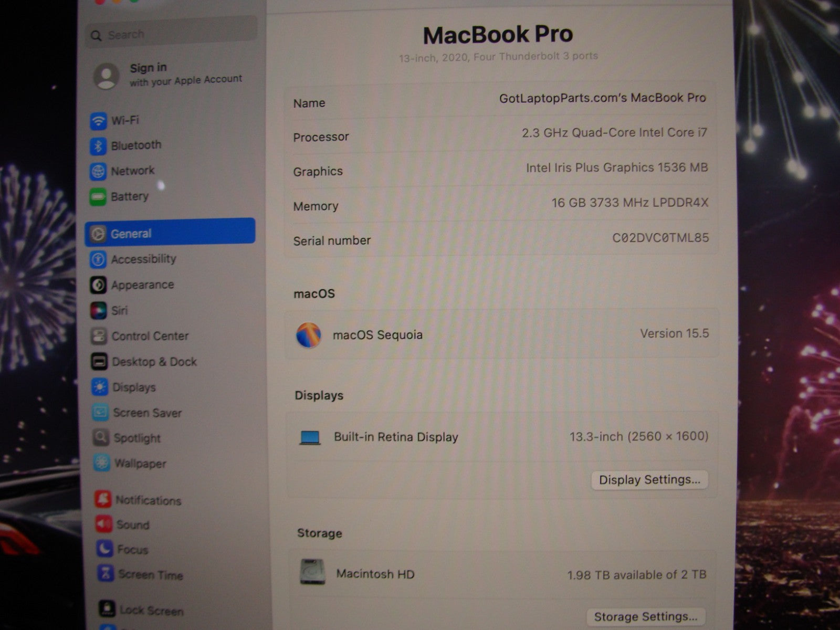Screen dimensions: 840x630
Task: Select General in the sidebar
Action: [x=170, y=233]
